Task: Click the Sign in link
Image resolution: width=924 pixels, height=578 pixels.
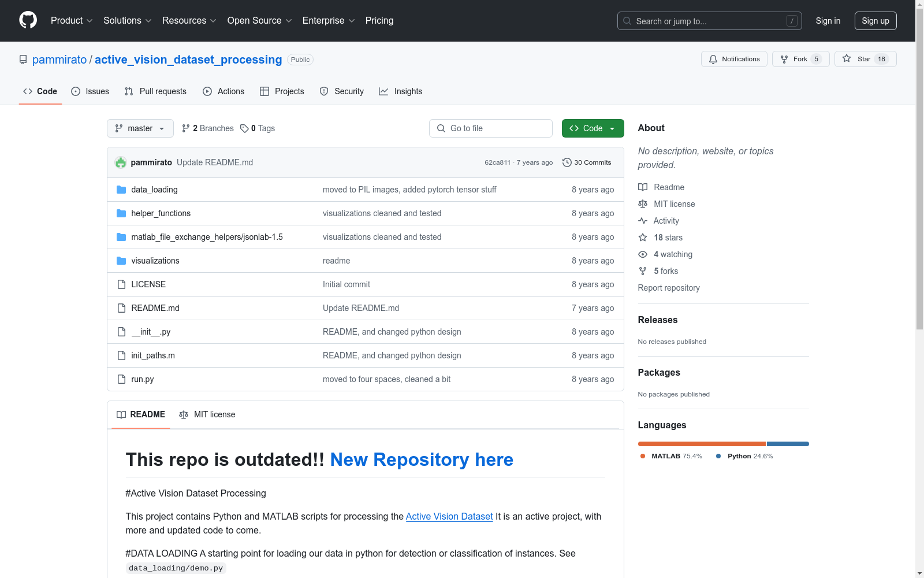Action: (x=828, y=21)
